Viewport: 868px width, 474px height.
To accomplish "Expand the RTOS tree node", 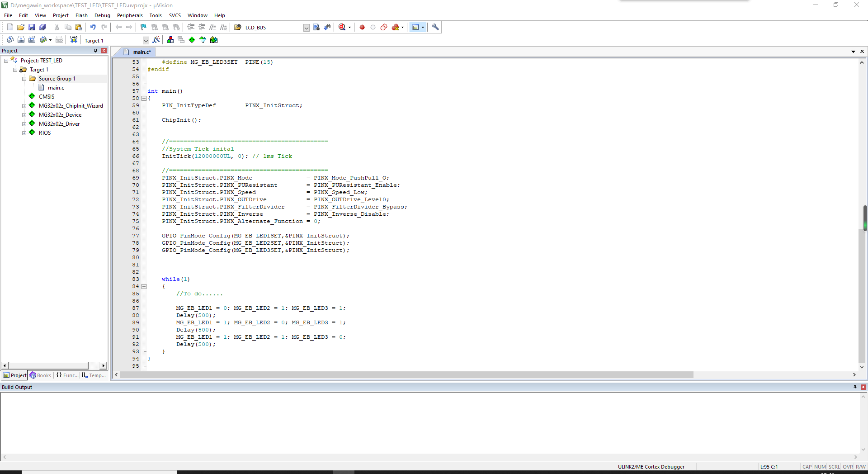I will coord(24,133).
